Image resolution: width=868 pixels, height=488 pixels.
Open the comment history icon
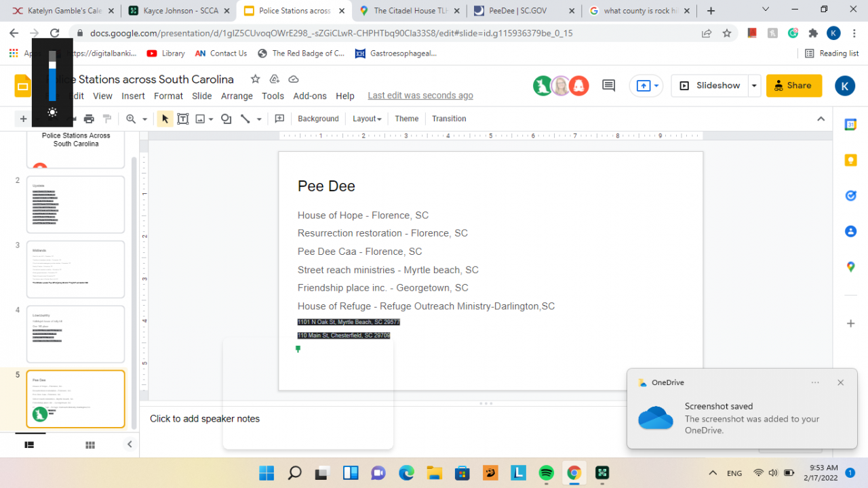point(608,85)
